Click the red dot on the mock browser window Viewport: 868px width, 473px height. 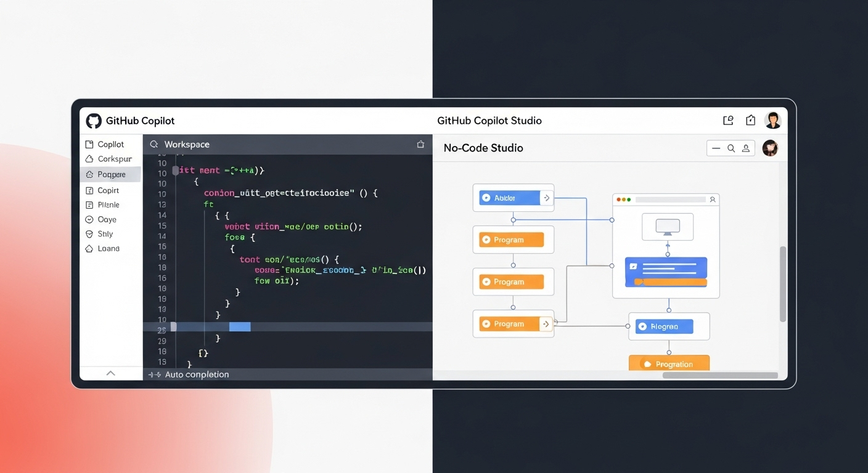click(618, 200)
